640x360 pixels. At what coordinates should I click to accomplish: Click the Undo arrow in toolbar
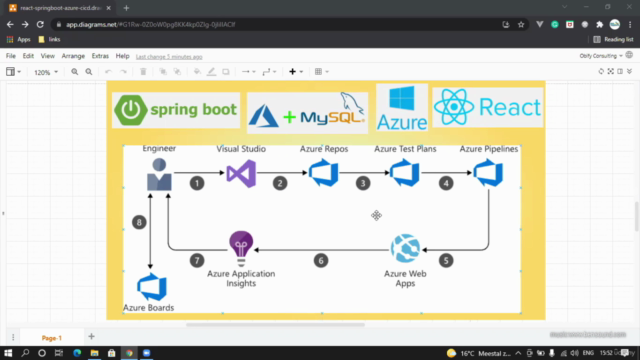tap(108, 72)
